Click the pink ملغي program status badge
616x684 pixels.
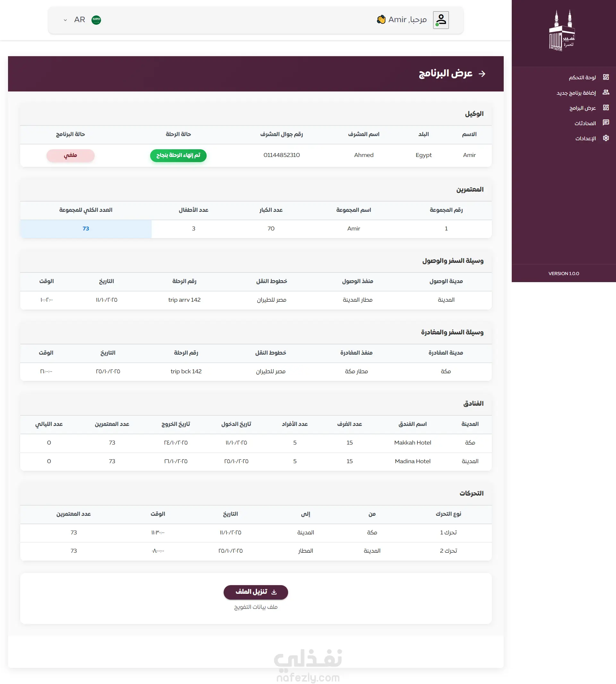coord(70,155)
